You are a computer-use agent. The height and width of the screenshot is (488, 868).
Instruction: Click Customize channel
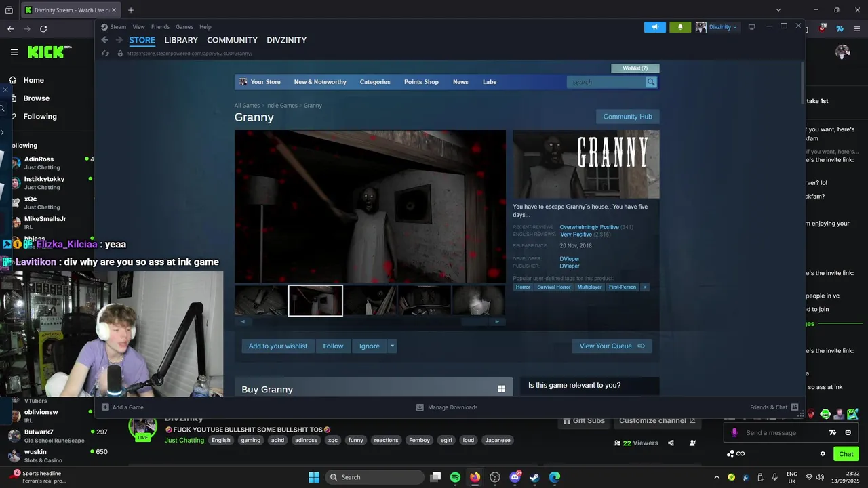point(657,420)
